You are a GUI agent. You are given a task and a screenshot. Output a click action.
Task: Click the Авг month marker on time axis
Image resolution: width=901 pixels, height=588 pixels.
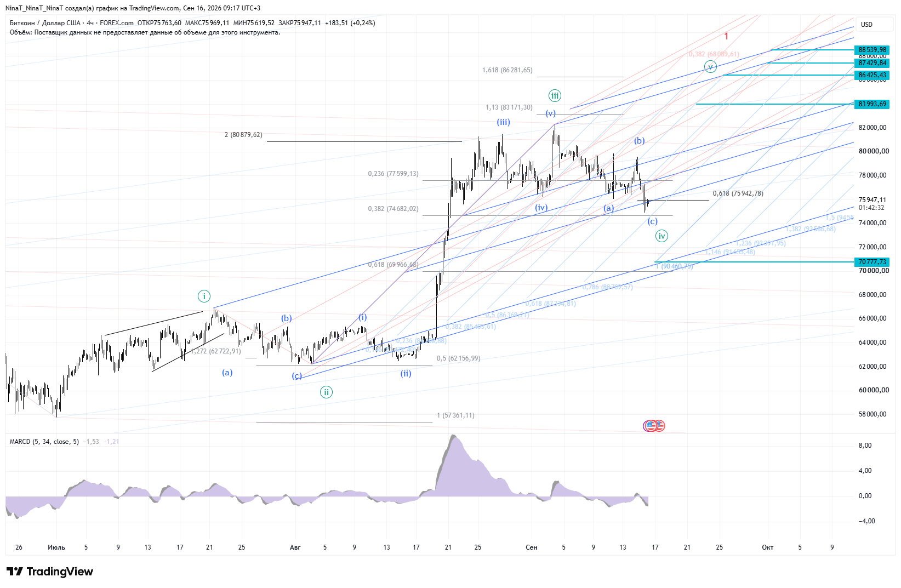[x=295, y=547]
